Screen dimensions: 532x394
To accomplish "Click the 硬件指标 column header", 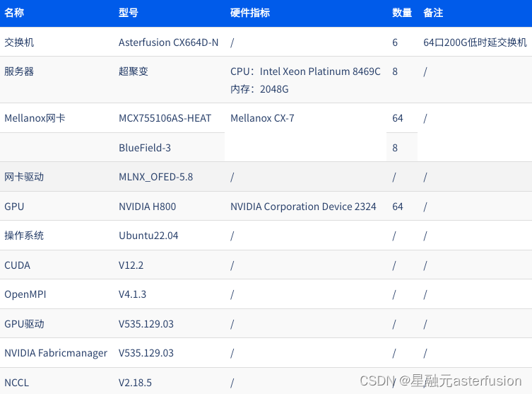I will (x=250, y=13).
